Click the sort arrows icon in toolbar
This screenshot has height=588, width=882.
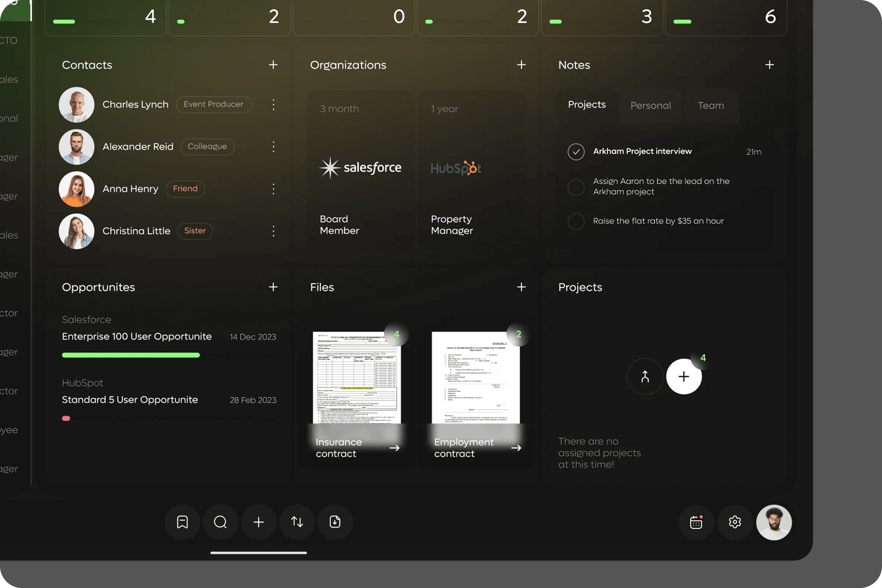tap(297, 521)
